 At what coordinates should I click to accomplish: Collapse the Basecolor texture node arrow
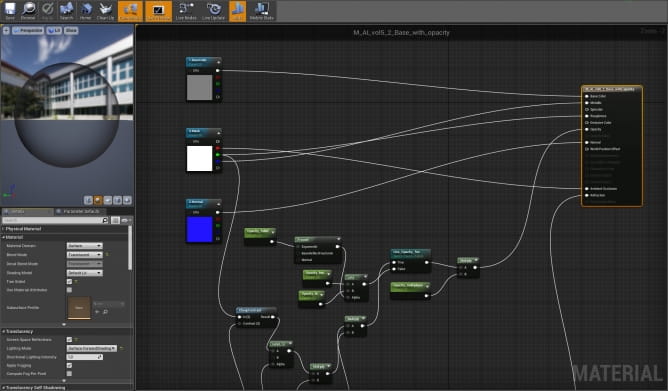(218, 62)
